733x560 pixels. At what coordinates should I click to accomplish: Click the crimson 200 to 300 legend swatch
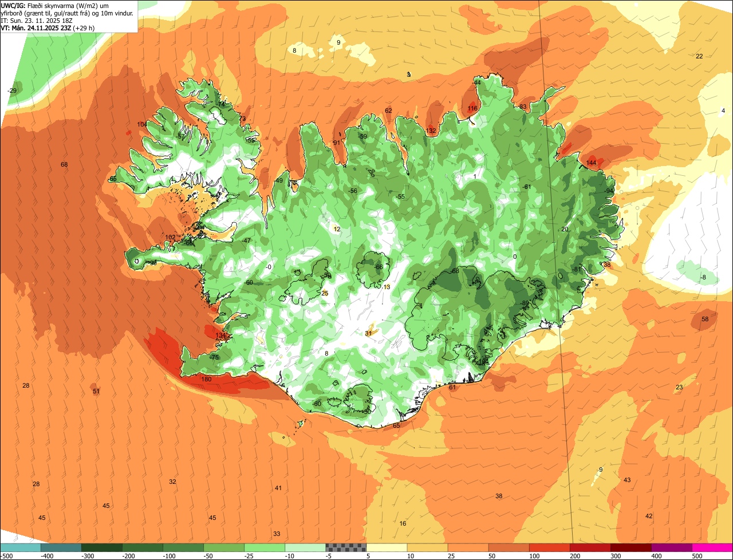coord(590,547)
